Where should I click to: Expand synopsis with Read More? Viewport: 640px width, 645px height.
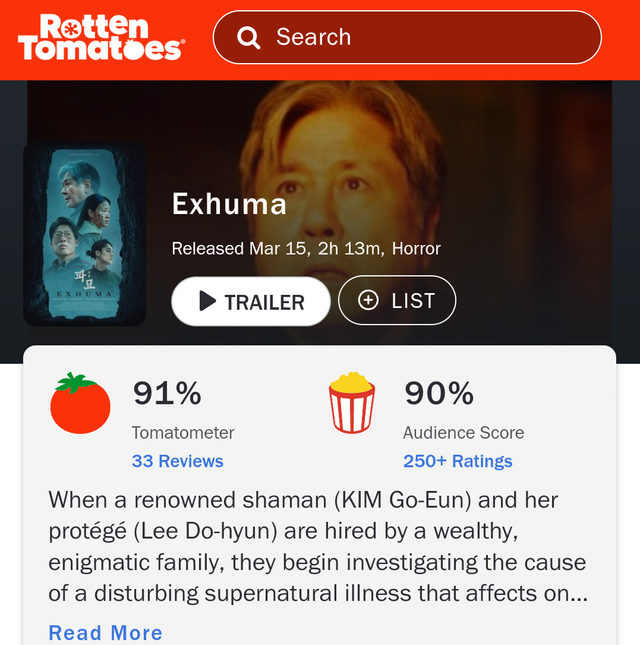(106, 633)
